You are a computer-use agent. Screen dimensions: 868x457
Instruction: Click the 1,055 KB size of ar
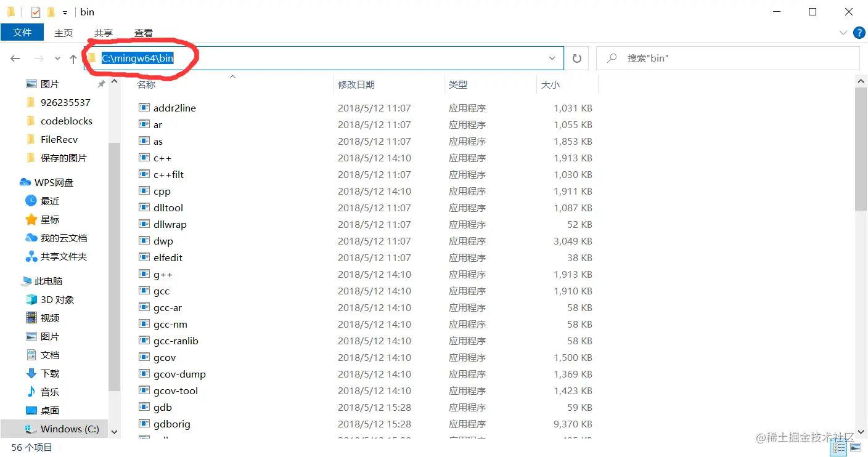tap(573, 124)
